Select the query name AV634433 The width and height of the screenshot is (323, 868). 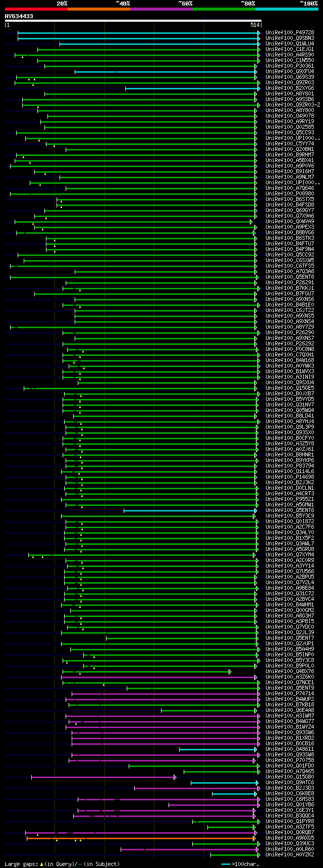coord(19,16)
